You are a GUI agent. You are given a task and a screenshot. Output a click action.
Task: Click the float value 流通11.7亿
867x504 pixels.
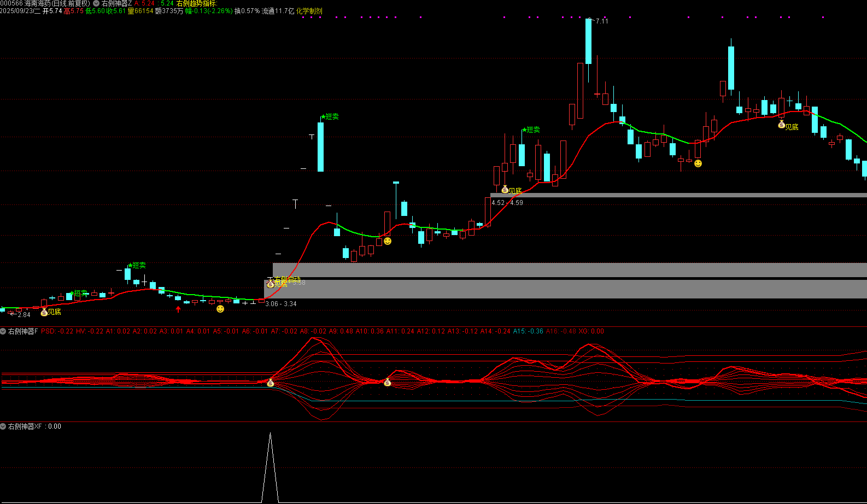tap(278, 11)
